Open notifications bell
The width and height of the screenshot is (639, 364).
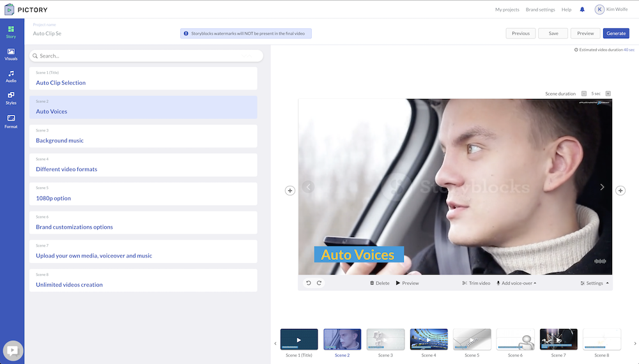pyautogui.click(x=582, y=10)
